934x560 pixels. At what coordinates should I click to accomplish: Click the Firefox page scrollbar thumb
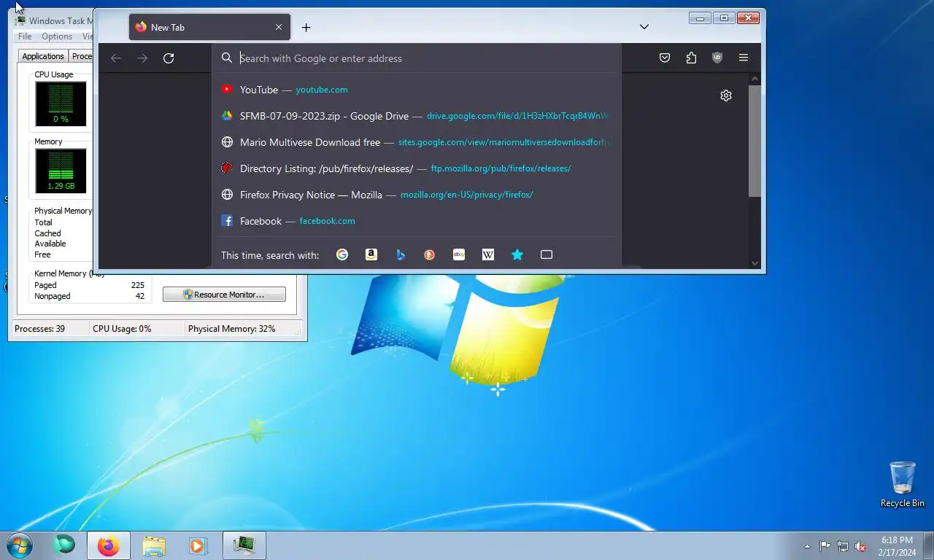755,141
